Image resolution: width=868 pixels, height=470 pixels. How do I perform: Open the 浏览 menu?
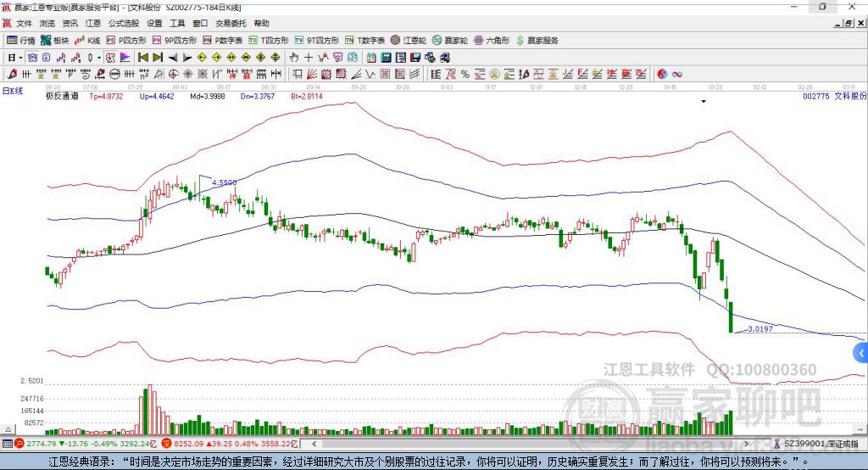pyautogui.click(x=47, y=23)
